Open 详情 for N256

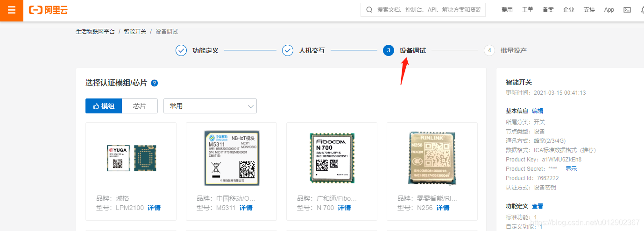point(443,208)
